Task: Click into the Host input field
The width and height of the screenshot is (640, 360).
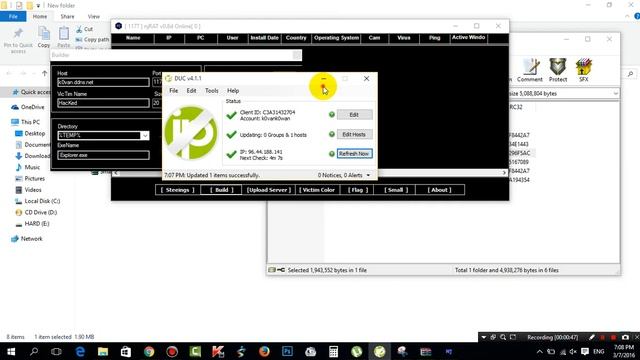Action: point(103,82)
